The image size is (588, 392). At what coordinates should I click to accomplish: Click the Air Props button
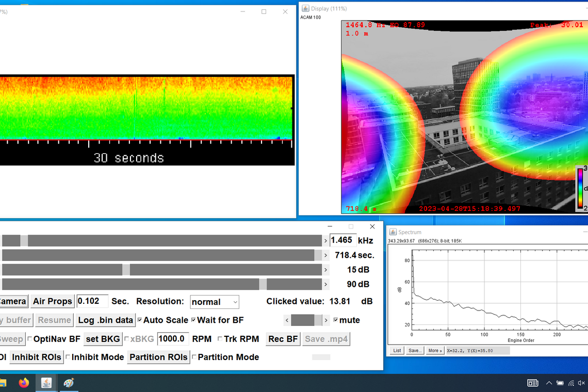click(53, 301)
